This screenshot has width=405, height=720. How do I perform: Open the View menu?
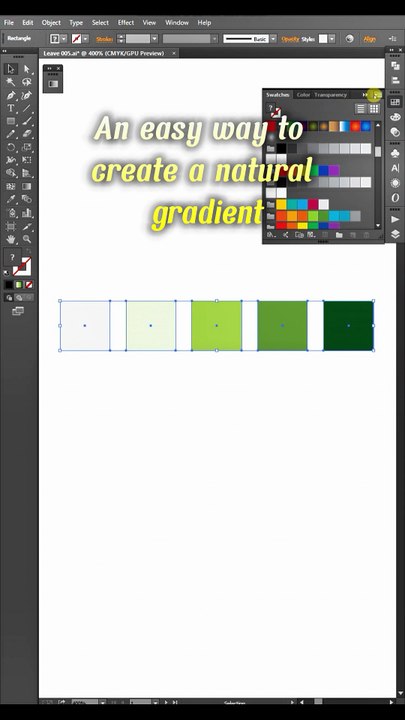point(149,22)
